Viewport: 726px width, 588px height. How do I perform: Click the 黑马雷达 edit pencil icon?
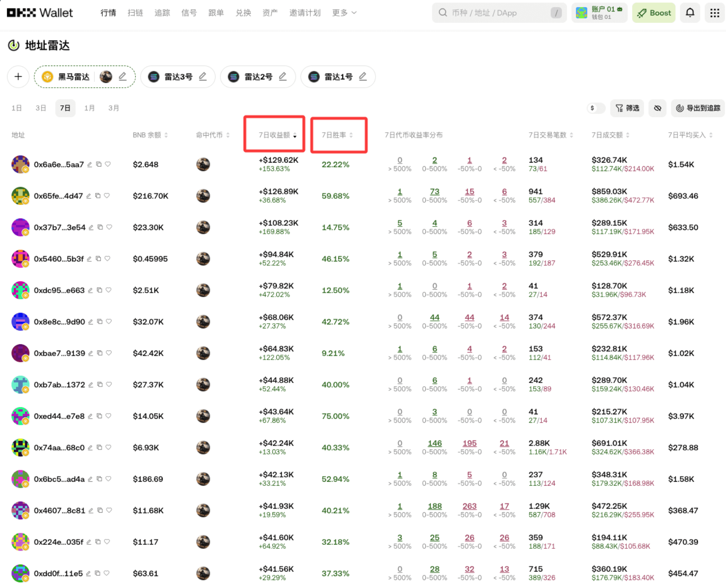point(123,77)
